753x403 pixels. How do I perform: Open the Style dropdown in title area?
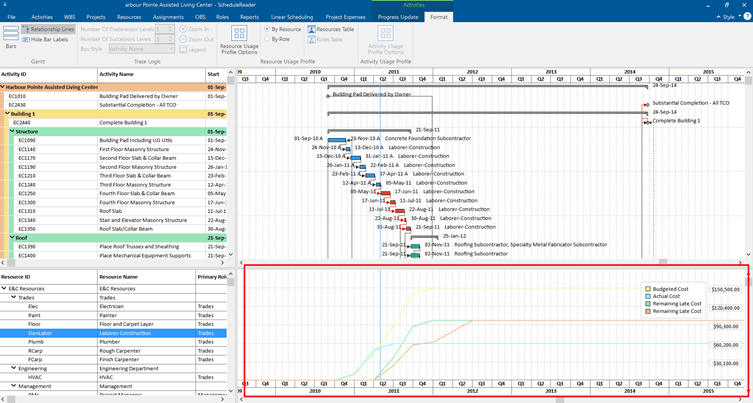click(729, 17)
